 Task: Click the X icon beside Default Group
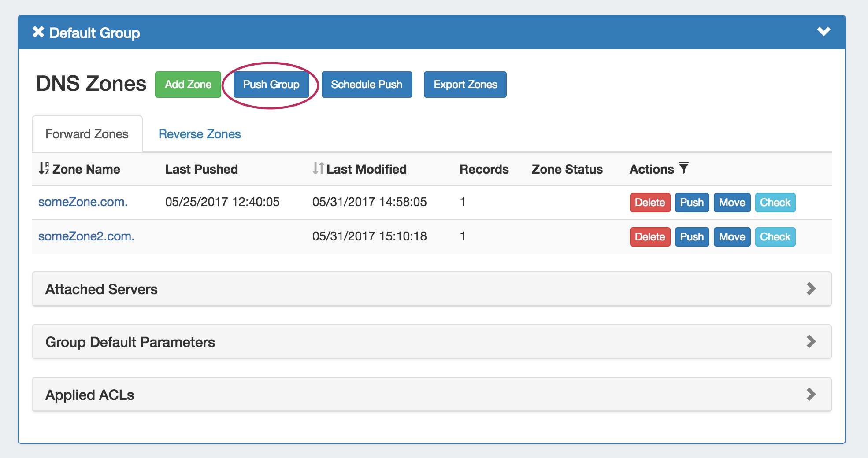coord(38,32)
